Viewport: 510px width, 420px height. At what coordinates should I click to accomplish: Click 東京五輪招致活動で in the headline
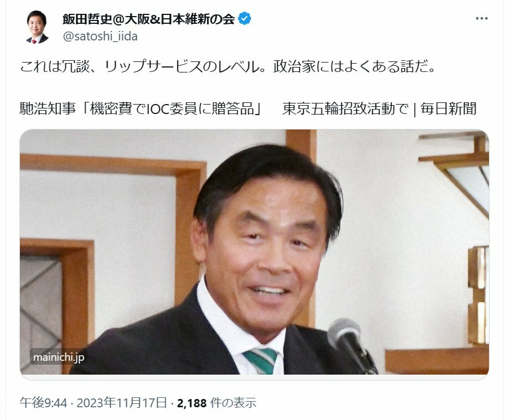coord(345,108)
